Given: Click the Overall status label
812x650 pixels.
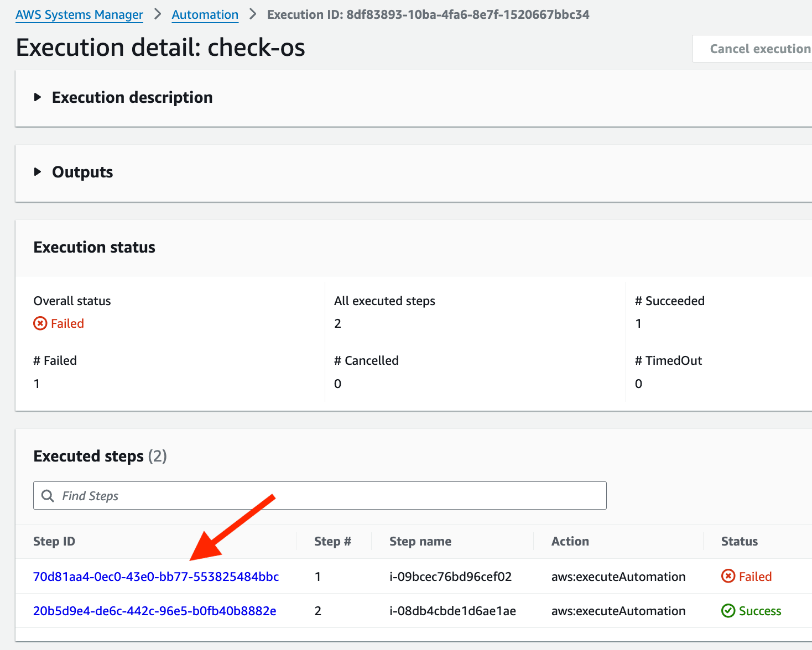Looking at the screenshot, I should click(72, 301).
